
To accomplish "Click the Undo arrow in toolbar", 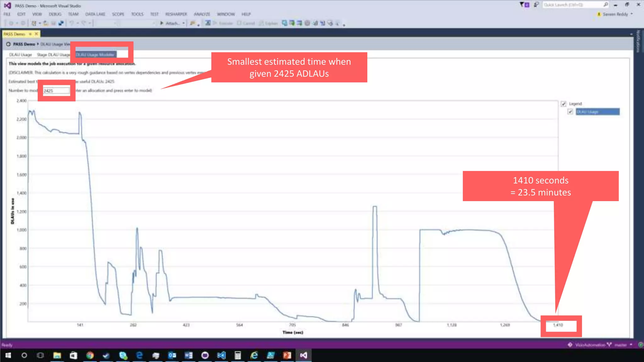I will click(x=72, y=23).
